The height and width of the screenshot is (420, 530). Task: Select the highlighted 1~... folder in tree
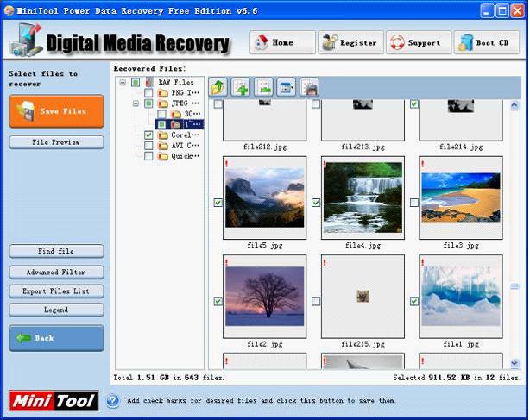click(180, 124)
